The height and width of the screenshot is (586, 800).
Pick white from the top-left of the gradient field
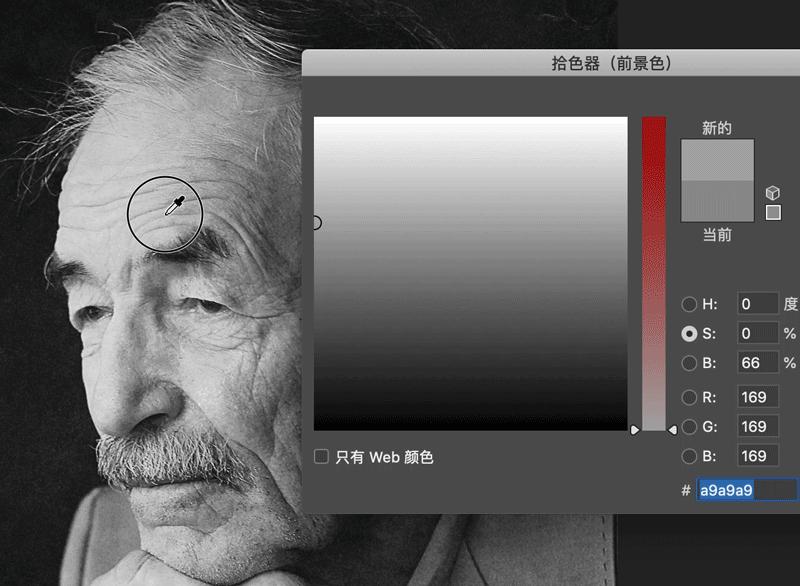[x=320, y=120]
